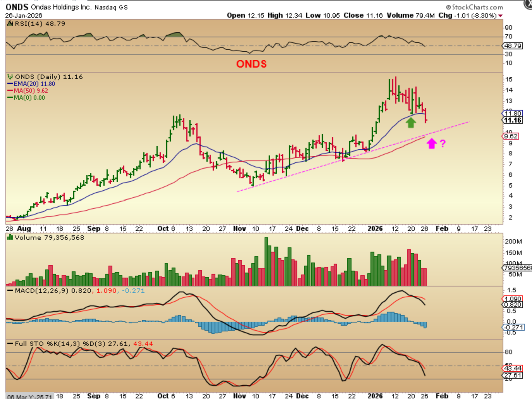Click the black MACD legend line marker

10,291
